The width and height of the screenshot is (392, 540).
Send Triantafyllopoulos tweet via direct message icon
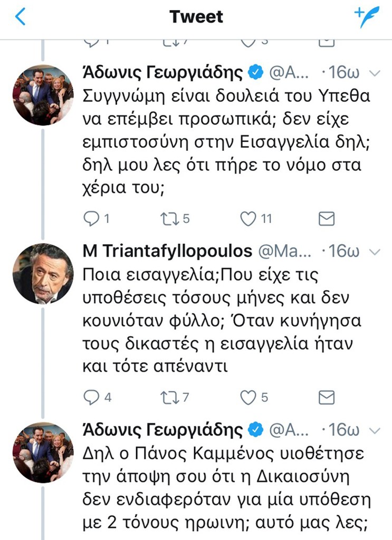tap(327, 397)
